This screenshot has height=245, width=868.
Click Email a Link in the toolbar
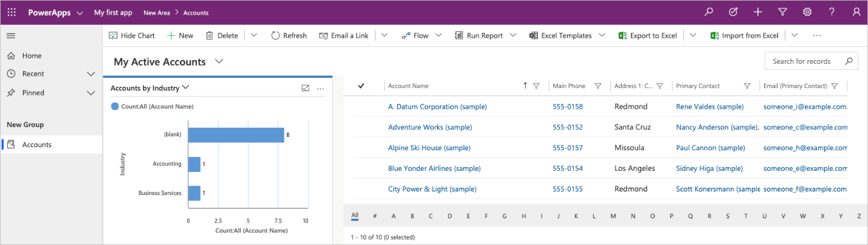click(343, 35)
